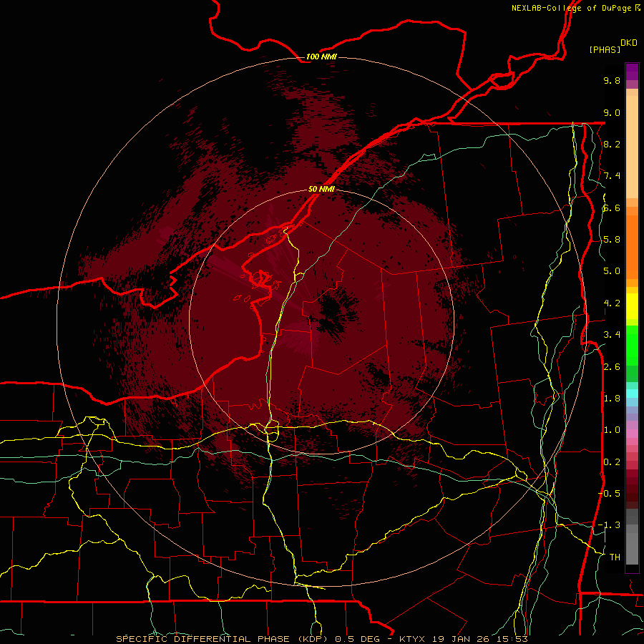The width and height of the screenshot is (644, 644).
Task: Click the 2.6 legend value
Action: [x=612, y=367]
